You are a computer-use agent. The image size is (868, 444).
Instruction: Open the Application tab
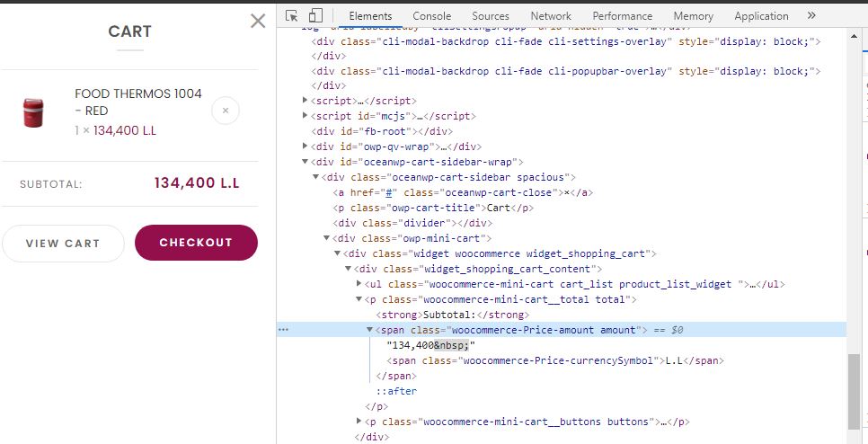761,16
